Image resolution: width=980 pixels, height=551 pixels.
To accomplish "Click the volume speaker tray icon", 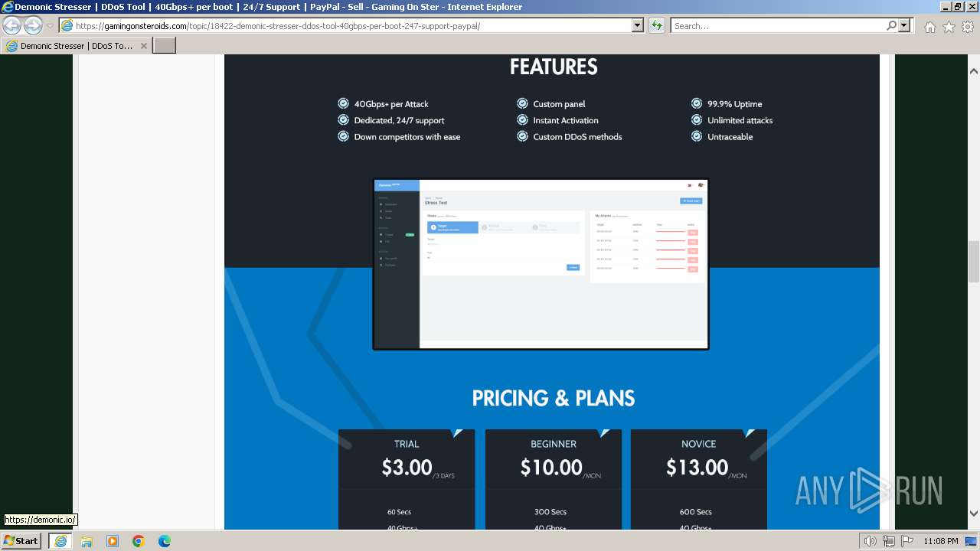I will [871, 541].
